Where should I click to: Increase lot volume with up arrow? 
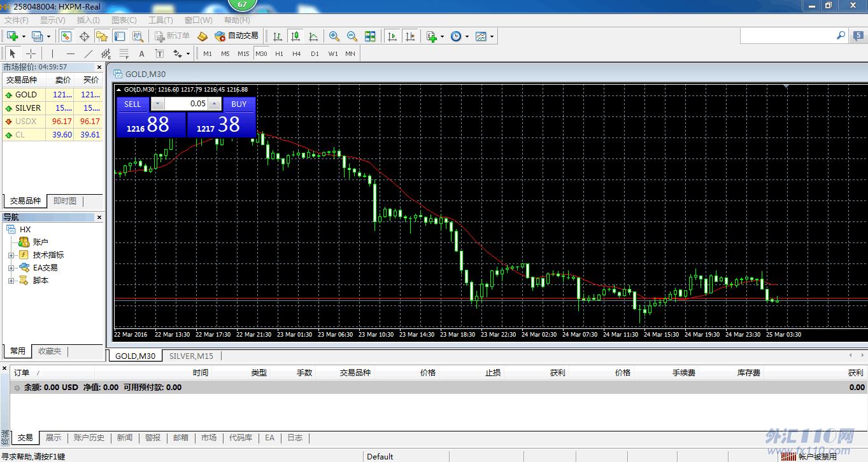click(x=215, y=104)
